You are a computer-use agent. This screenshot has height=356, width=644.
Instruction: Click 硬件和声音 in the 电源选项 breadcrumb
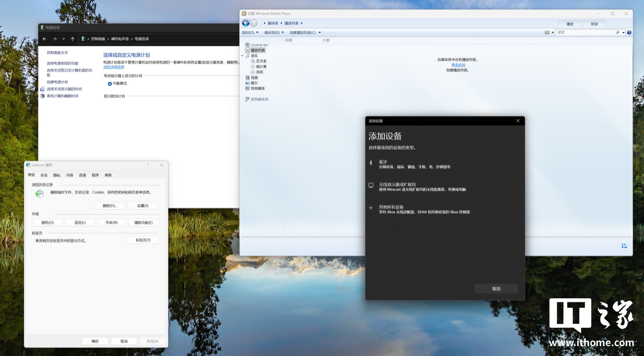(x=120, y=39)
